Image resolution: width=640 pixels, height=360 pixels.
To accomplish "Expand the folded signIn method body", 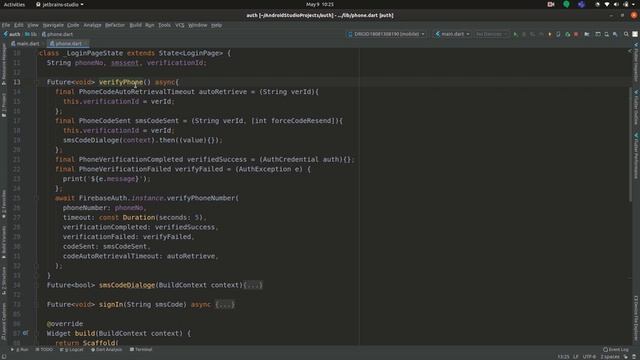I will coord(225,304).
